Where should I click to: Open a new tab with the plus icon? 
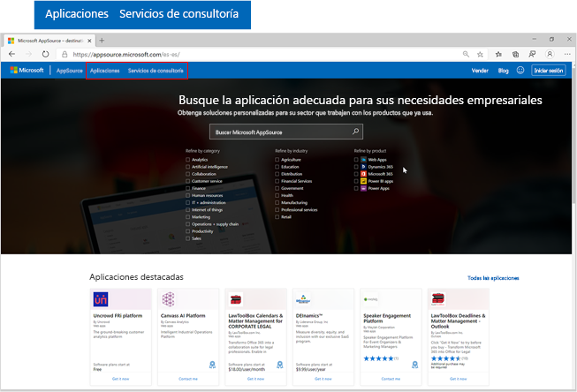click(x=102, y=41)
